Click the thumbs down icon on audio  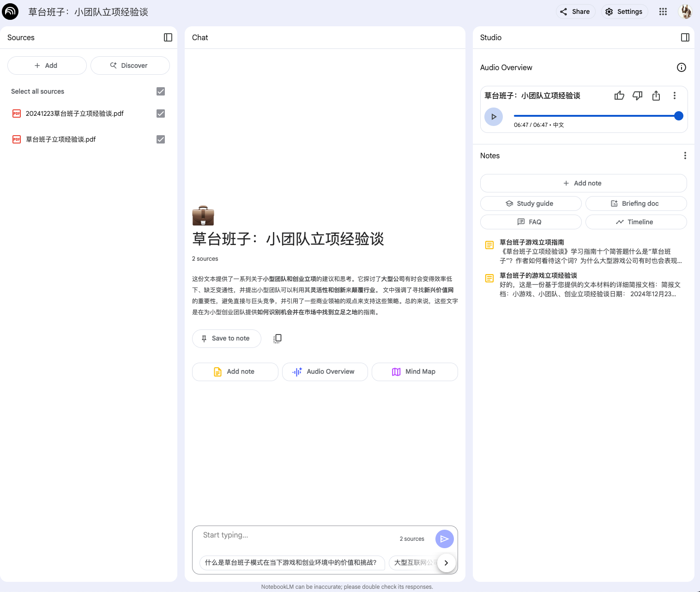coord(638,96)
